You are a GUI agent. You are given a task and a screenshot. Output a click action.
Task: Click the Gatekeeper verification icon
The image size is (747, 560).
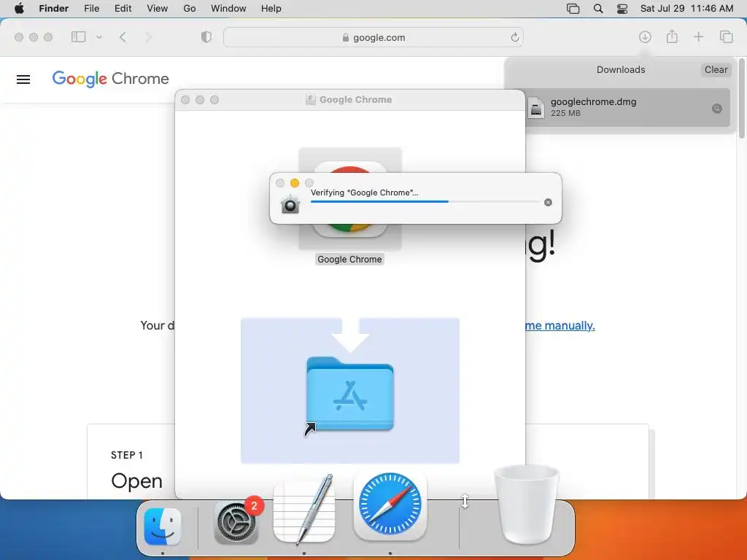290,204
